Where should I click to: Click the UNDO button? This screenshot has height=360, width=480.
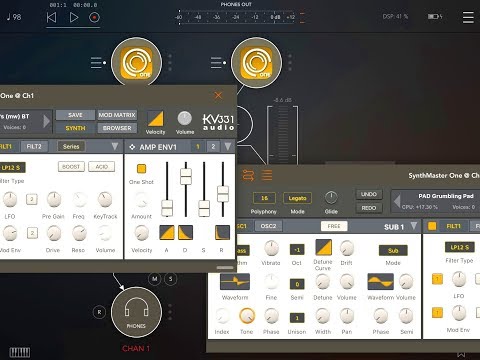[369, 194]
